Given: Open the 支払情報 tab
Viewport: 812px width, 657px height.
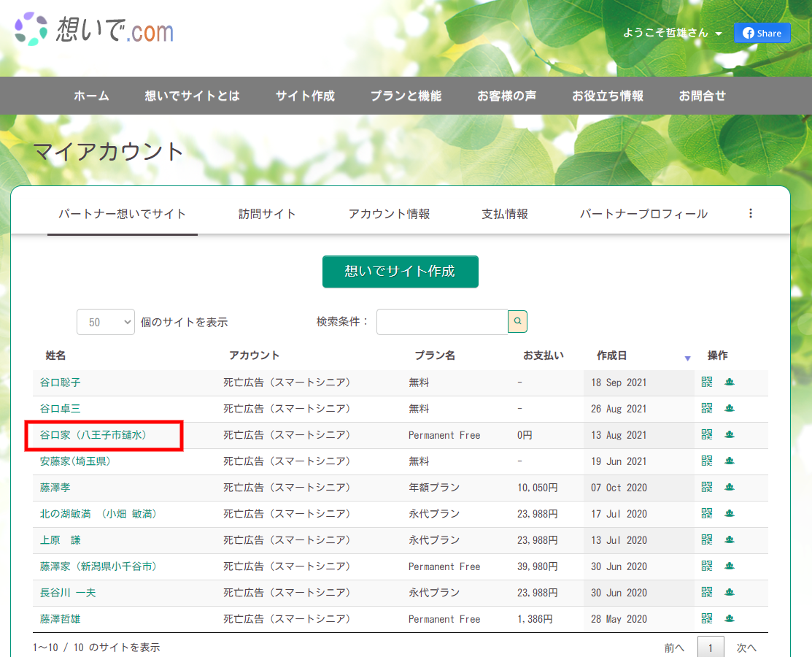Looking at the screenshot, I should point(504,214).
